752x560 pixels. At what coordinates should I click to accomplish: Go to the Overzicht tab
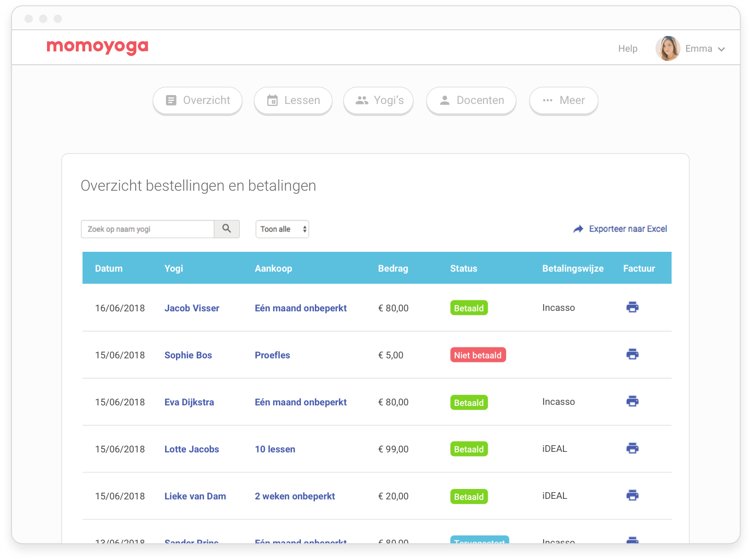[197, 100]
